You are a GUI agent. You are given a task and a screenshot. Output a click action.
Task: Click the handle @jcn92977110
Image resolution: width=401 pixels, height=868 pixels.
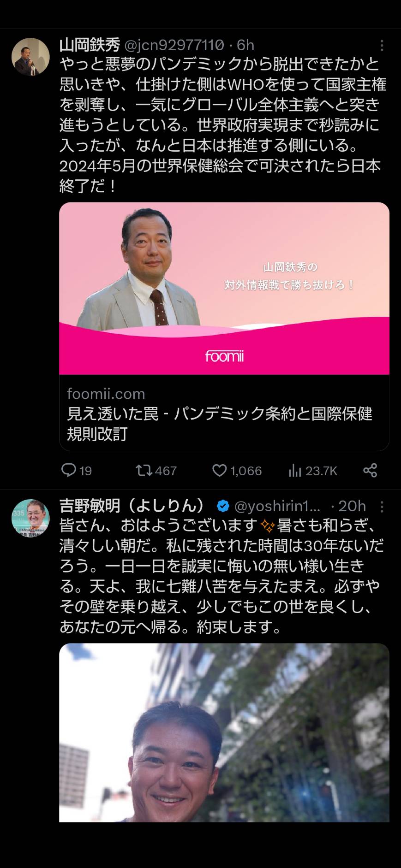click(174, 45)
